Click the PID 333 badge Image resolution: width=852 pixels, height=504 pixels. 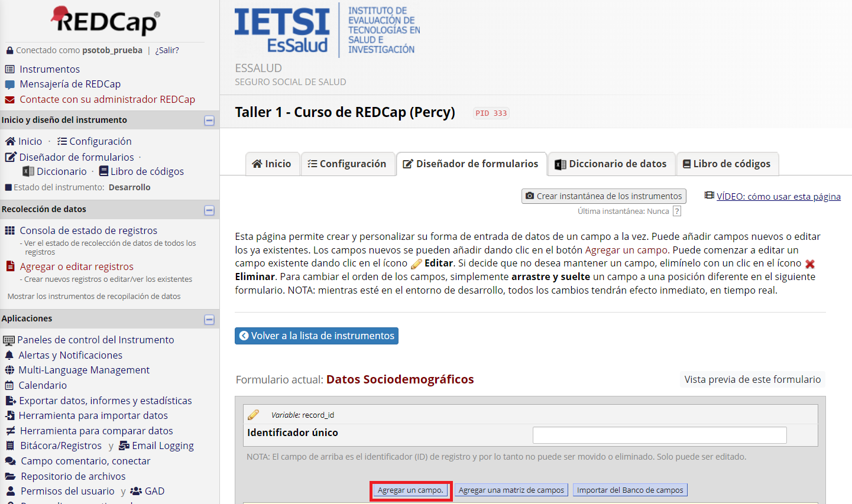coord(491,113)
